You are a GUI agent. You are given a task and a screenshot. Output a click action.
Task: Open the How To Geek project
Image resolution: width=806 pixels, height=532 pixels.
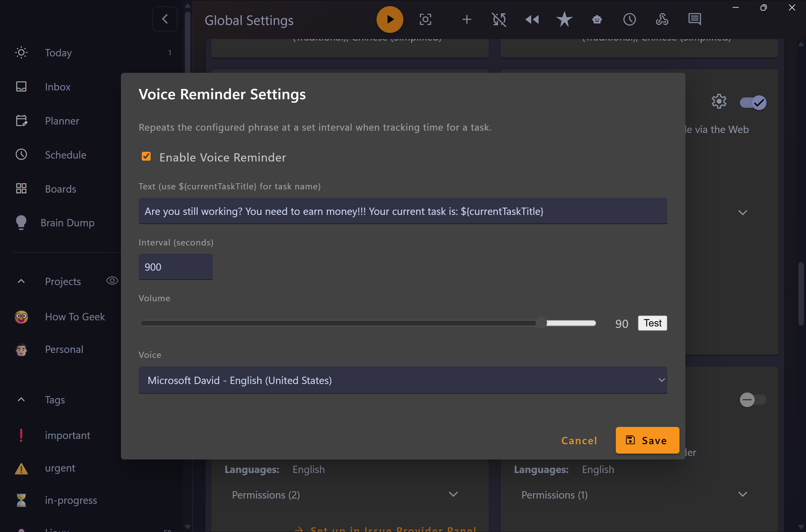75,316
